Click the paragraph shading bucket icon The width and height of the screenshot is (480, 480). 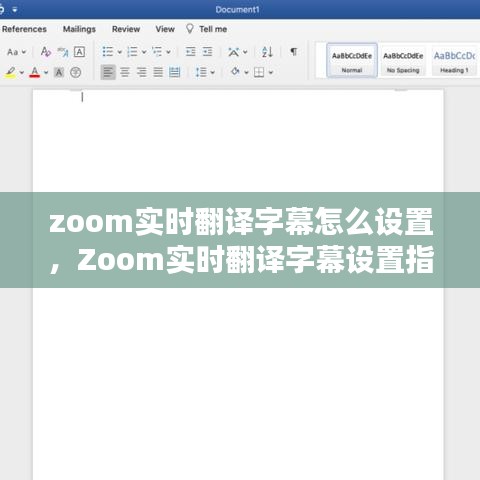click(235, 72)
